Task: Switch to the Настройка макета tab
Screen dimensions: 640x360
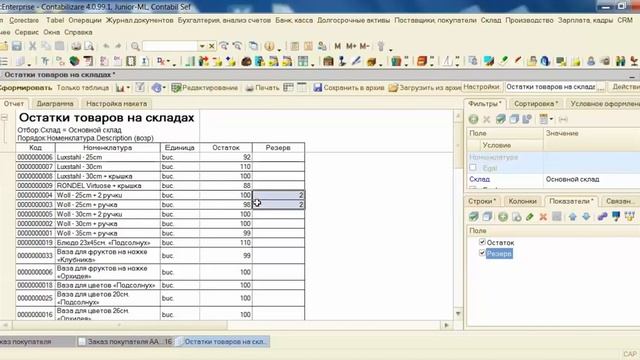Action: 116,104
